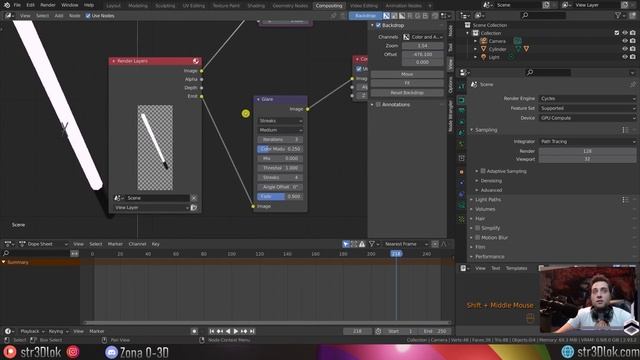This screenshot has width=640, height=360.
Task: Open Output properties tab icon
Action: tap(461, 111)
